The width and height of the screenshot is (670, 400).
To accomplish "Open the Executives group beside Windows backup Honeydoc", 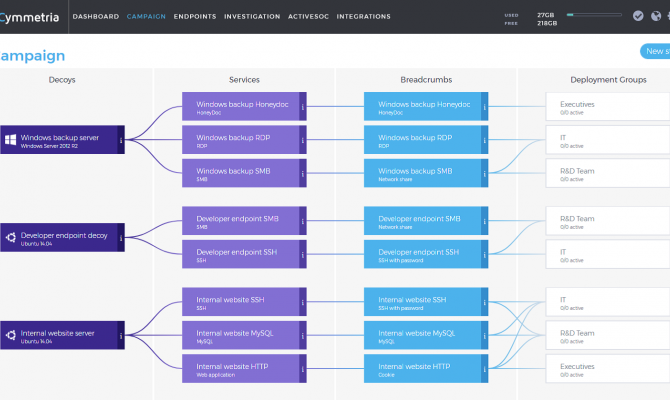I will point(608,106).
